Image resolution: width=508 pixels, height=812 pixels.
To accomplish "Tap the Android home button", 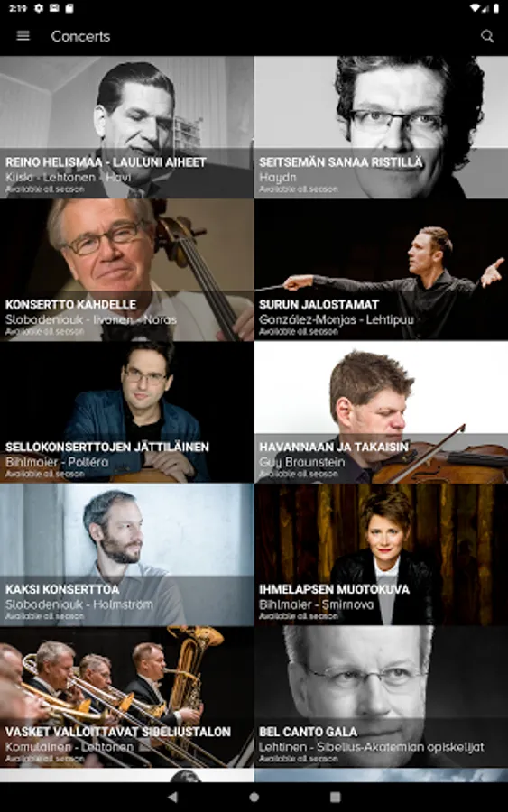I will pos(254,797).
